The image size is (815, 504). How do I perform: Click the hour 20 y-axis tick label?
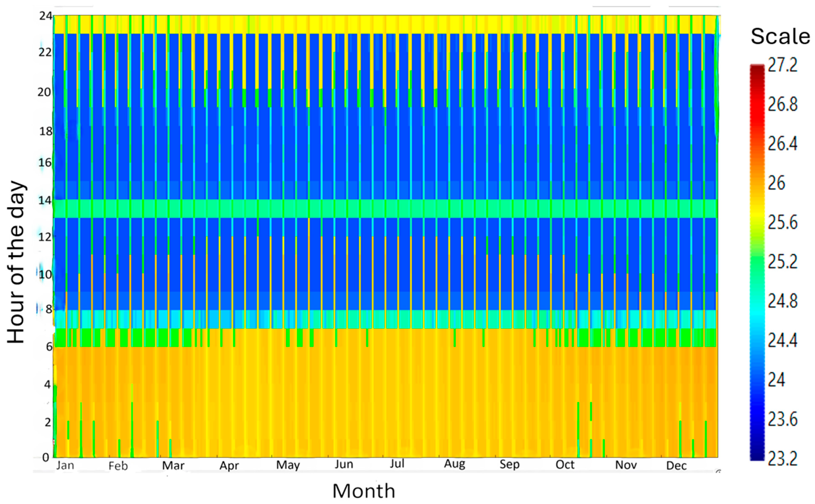click(44, 92)
